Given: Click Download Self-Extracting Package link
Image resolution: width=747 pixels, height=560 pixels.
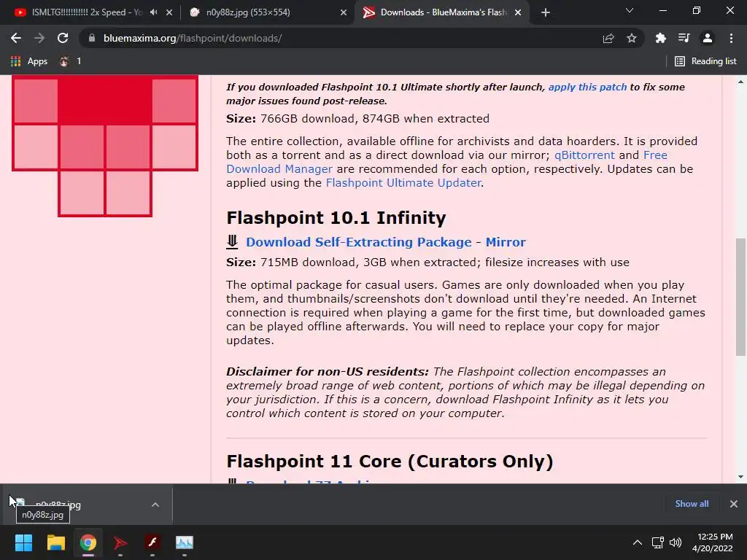Looking at the screenshot, I should (x=358, y=242).
